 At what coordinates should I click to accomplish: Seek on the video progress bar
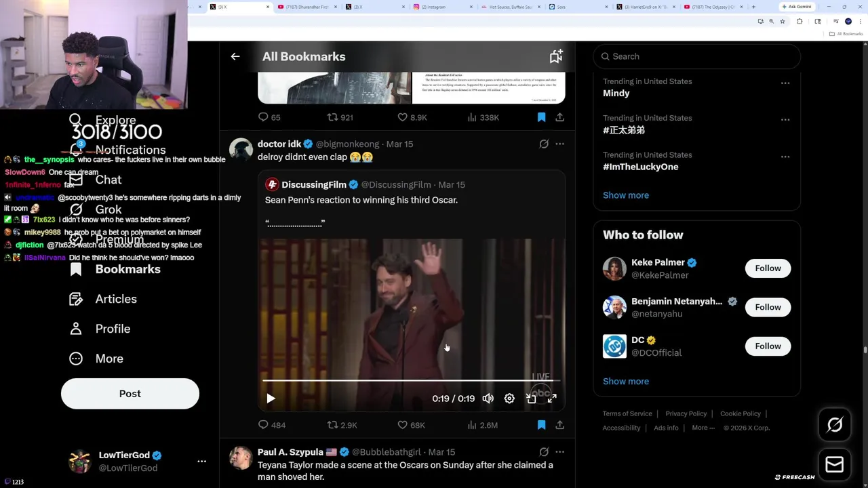pyautogui.click(x=412, y=381)
